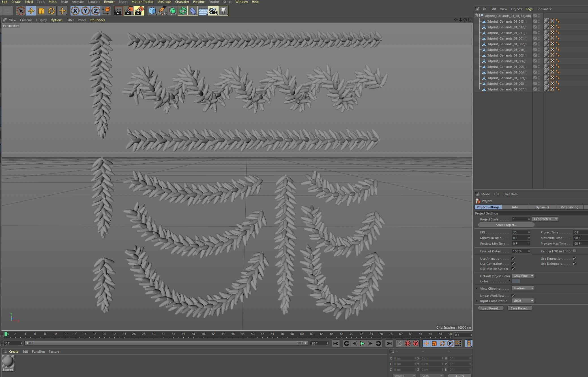Click the preview range slider bar
The height and width of the screenshot is (377, 588).
point(166,343)
